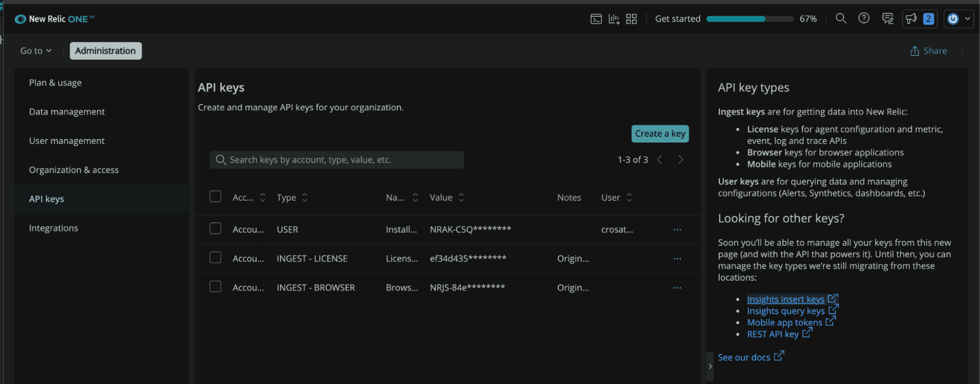Screen dimensions: 980x384
Task: Open the announcements megaphone icon
Action: point(911,19)
